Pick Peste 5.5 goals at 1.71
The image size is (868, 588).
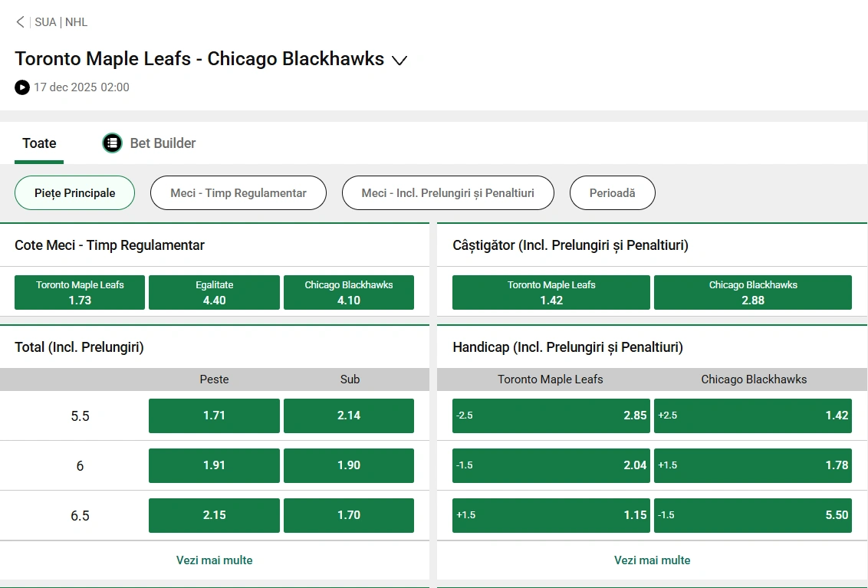(x=214, y=416)
